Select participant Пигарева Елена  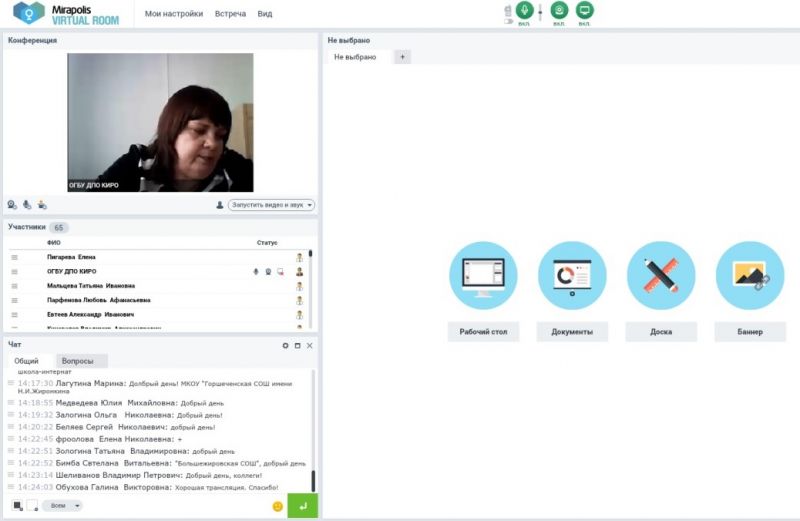tap(71, 257)
